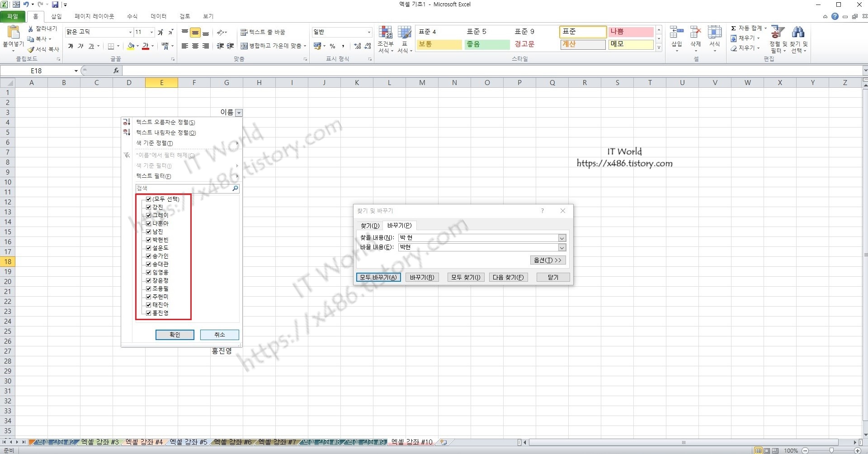Image resolution: width=868 pixels, height=454 pixels.
Task: Open the Name Box dropdown arrow
Action: point(76,71)
